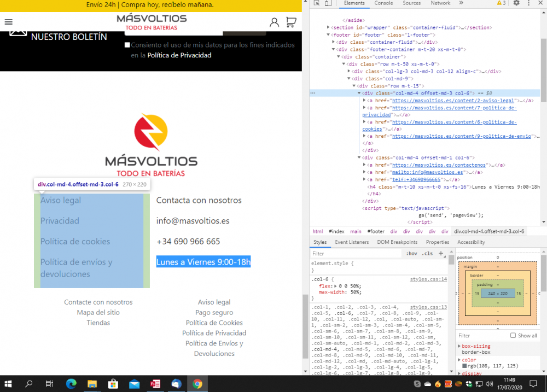The height and width of the screenshot is (392, 547).
Task: Select the html breadcrumb item
Action: click(317, 231)
